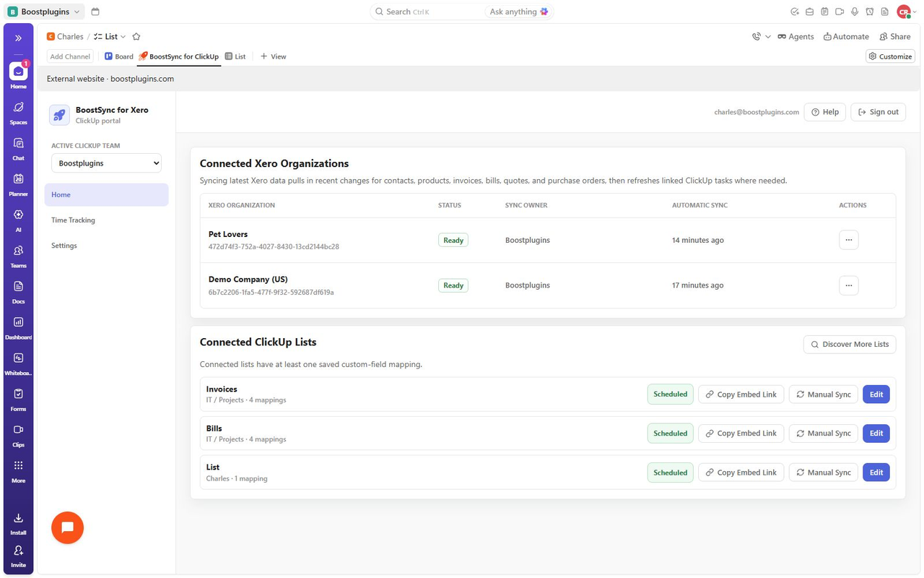The width and height of the screenshot is (924, 578).
Task: Click Manual Sync for the Invoices list
Action: point(824,394)
